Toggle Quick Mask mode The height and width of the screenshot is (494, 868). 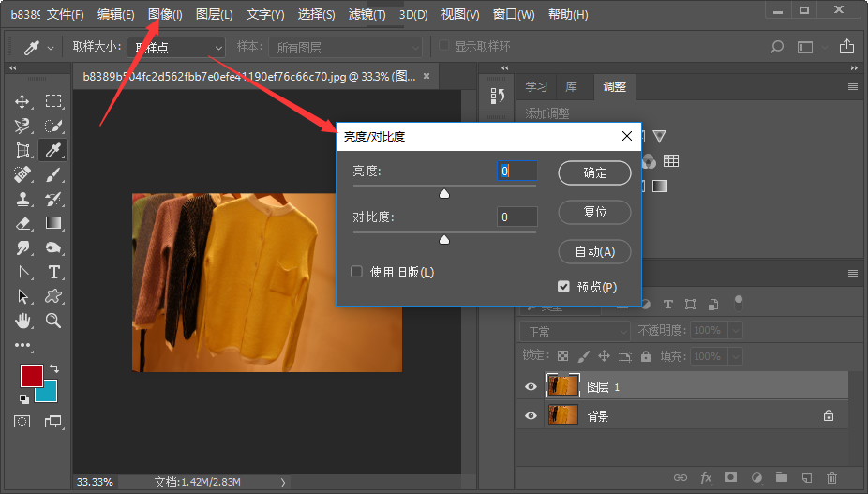pos(22,422)
